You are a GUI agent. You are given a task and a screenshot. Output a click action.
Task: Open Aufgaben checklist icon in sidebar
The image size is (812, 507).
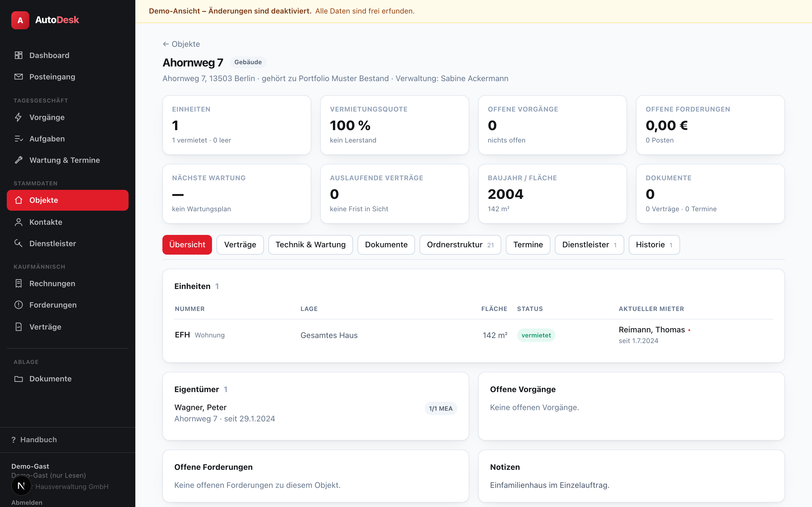coord(18,139)
